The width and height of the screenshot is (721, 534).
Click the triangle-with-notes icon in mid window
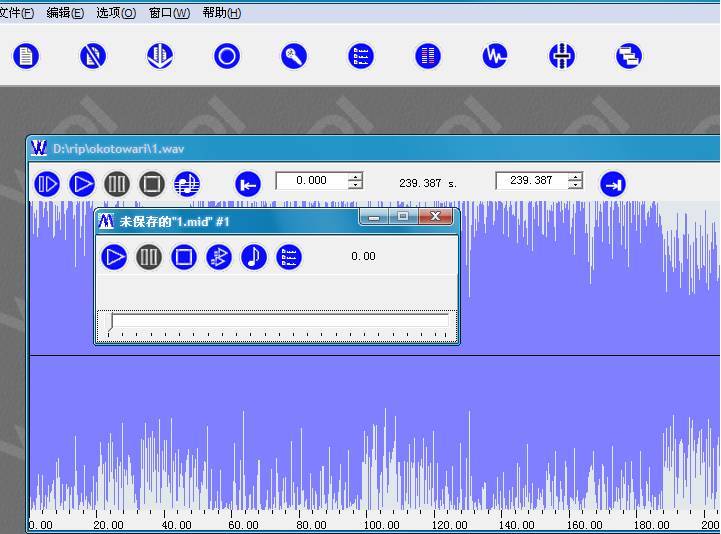point(219,257)
